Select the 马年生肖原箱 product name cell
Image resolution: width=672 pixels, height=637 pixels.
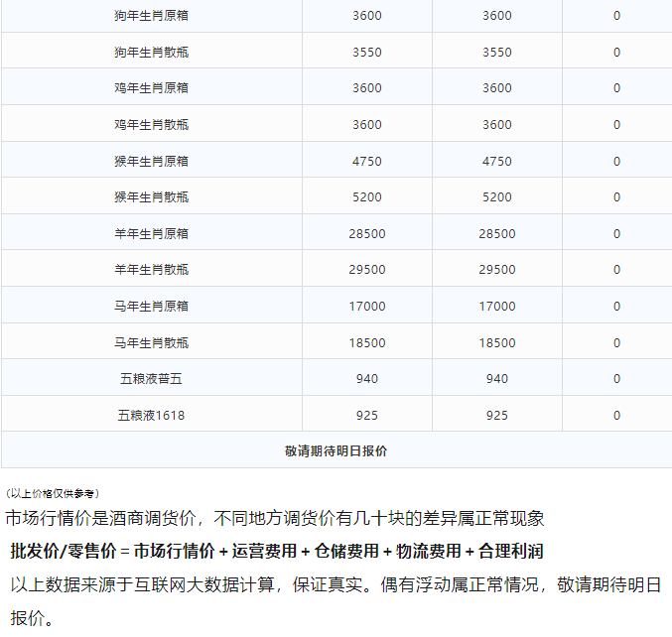(151, 306)
